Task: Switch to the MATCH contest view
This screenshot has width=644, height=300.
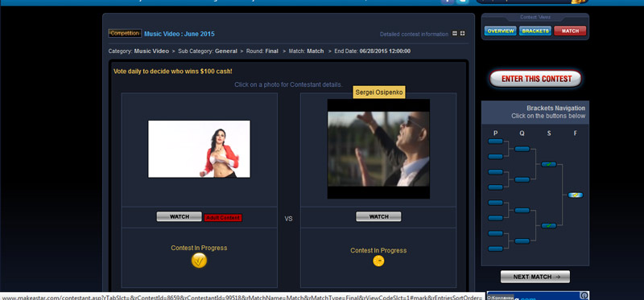Action: click(570, 31)
